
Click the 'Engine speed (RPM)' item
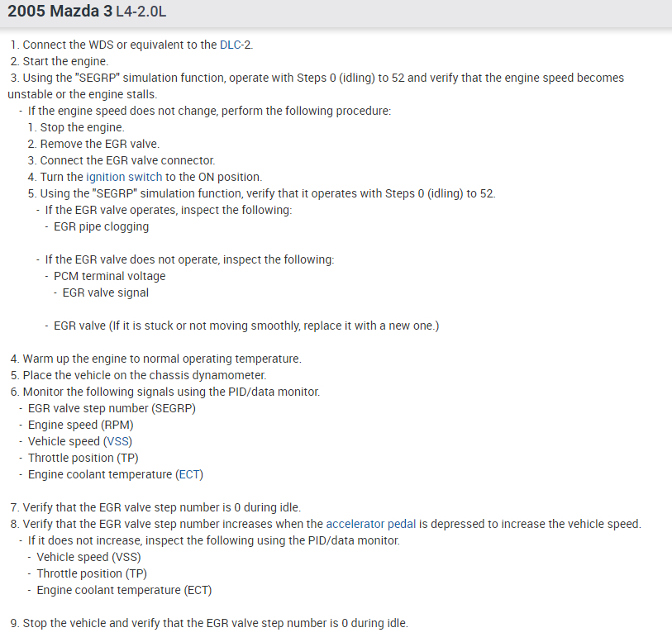tap(80, 425)
